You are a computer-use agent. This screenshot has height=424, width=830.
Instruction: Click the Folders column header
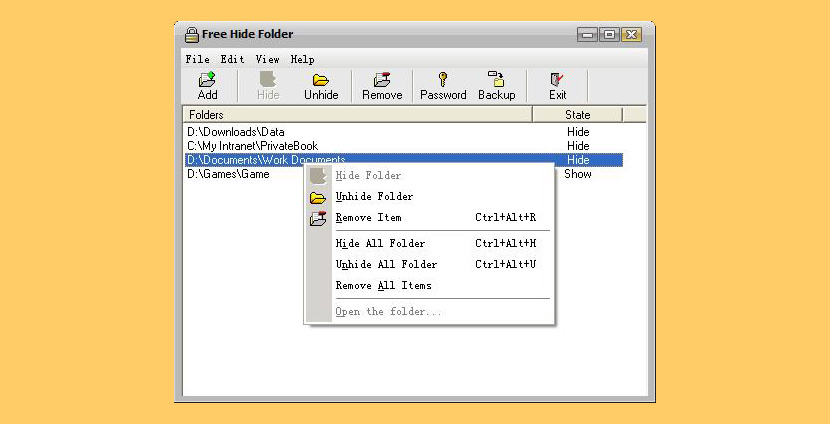click(357, 115)
